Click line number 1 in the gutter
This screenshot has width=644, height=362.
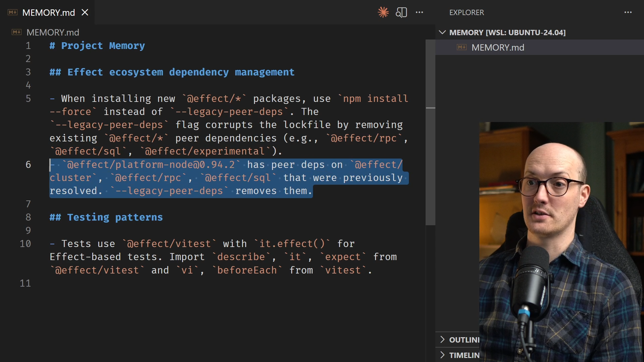coord(28,46)
